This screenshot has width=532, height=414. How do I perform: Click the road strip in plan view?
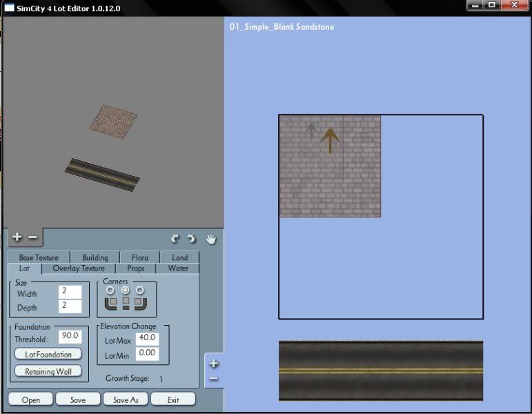coord(381,371)
